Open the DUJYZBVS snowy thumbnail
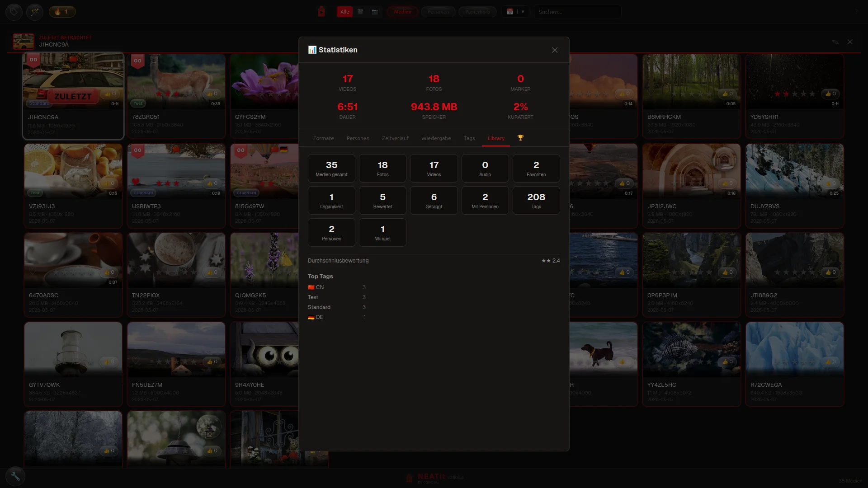The height and width of the screenshot is (488, 868). (x=795, y=171)
